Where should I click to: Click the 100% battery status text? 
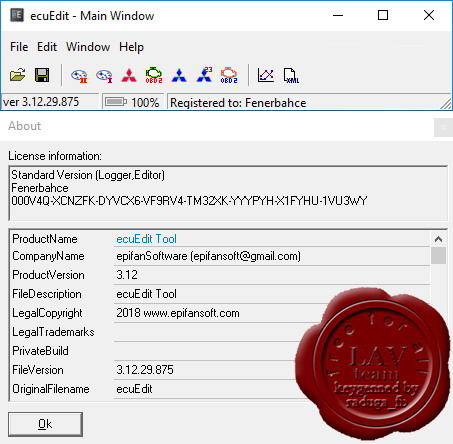(145, 103)
